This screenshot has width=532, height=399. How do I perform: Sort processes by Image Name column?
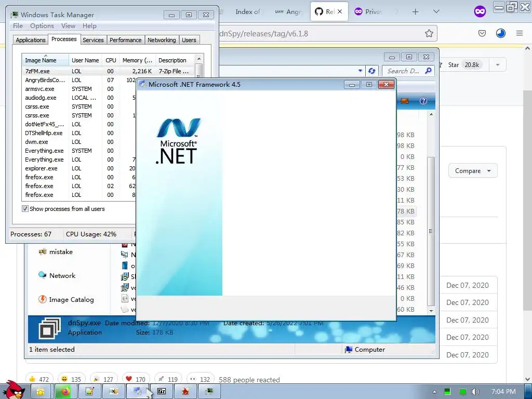[x=45, y=60]
